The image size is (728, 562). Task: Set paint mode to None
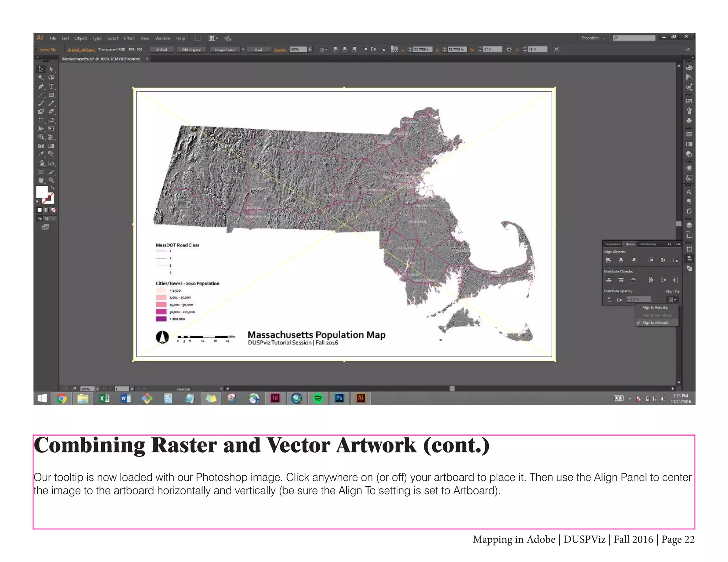tap(53, 210)
